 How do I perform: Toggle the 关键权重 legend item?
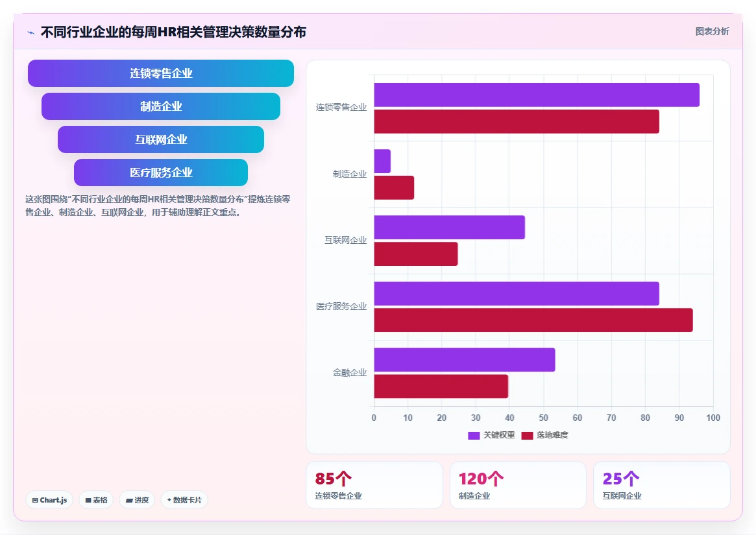(491, 435)
